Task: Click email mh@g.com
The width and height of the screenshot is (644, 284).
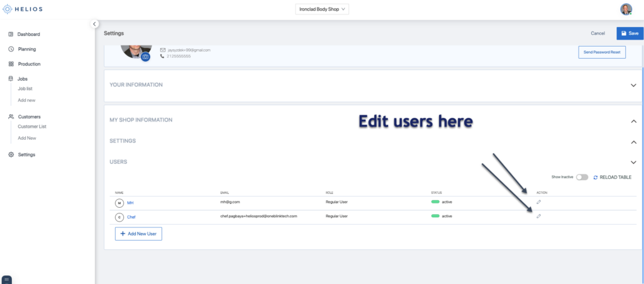Action: point(230,202)
